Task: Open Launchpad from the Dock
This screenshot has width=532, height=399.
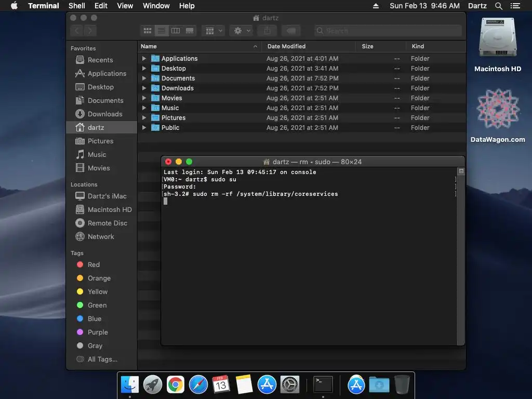Action: 153,385
